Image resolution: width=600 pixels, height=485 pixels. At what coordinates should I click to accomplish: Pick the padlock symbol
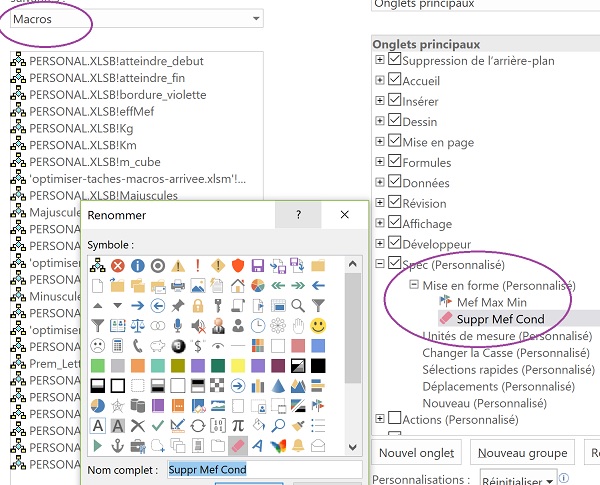pos(198,305)
